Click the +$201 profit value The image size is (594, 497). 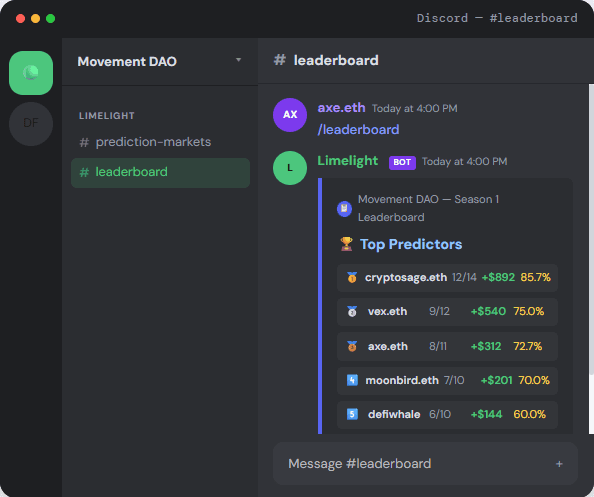click(x=496, y=380)
